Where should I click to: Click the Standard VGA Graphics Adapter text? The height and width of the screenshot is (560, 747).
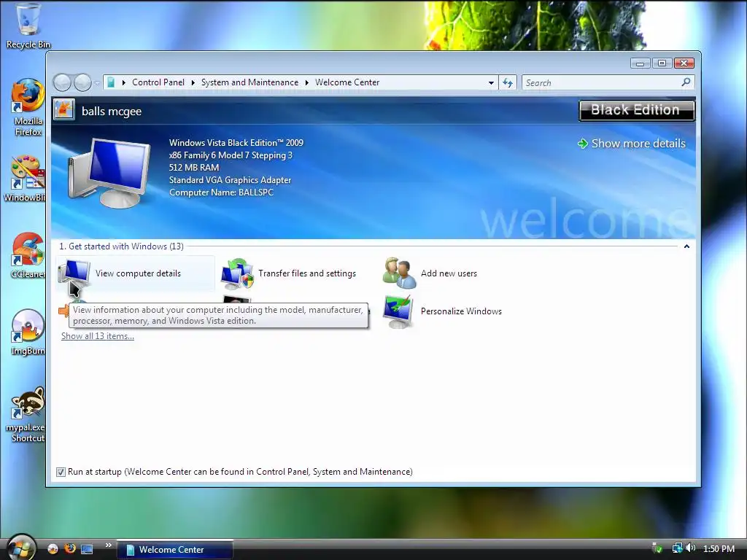230,180
